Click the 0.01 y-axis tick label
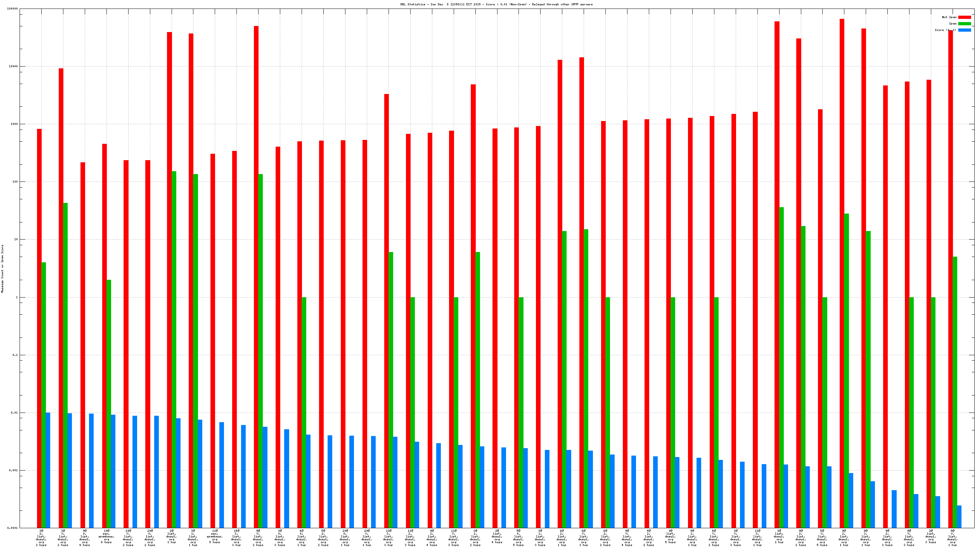This screenshot has width=980, height=551. coord(14,413)
